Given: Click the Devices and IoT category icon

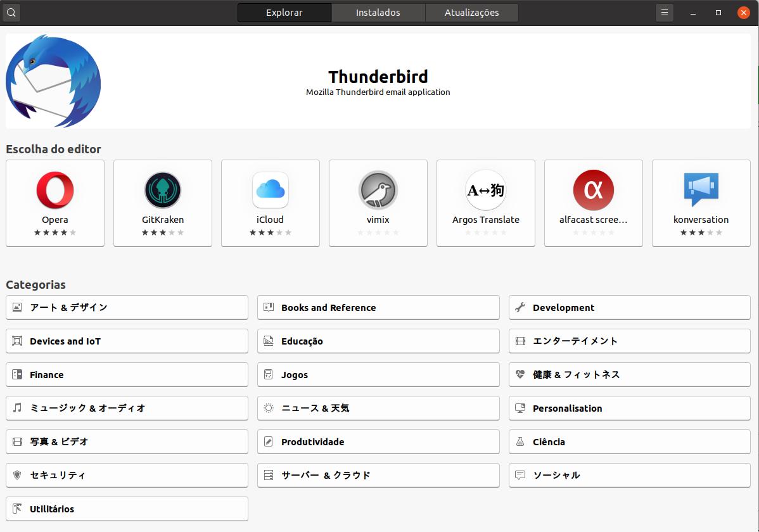Looking at the screenshot, I should pyautogui.click(x=17, y=341).
